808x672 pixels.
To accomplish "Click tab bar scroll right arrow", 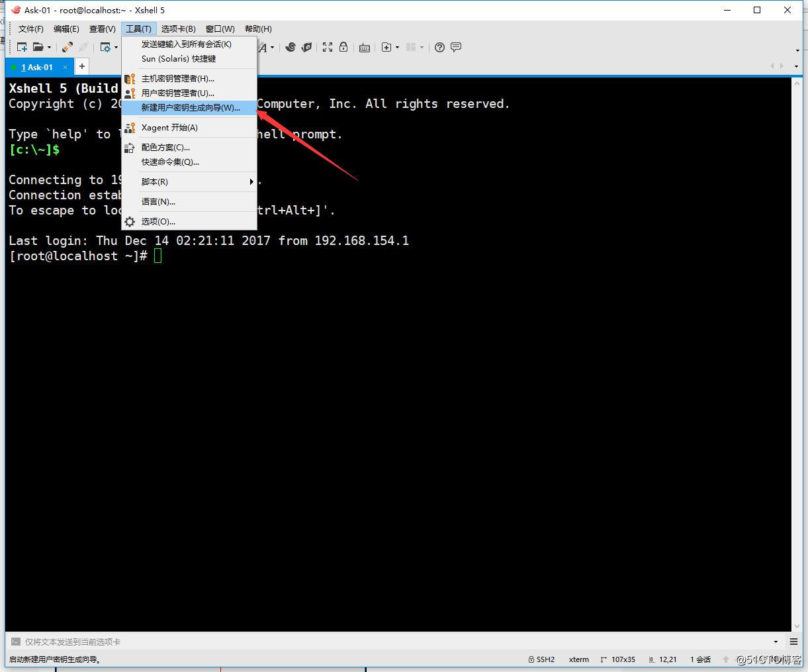I will click(784, 66).
